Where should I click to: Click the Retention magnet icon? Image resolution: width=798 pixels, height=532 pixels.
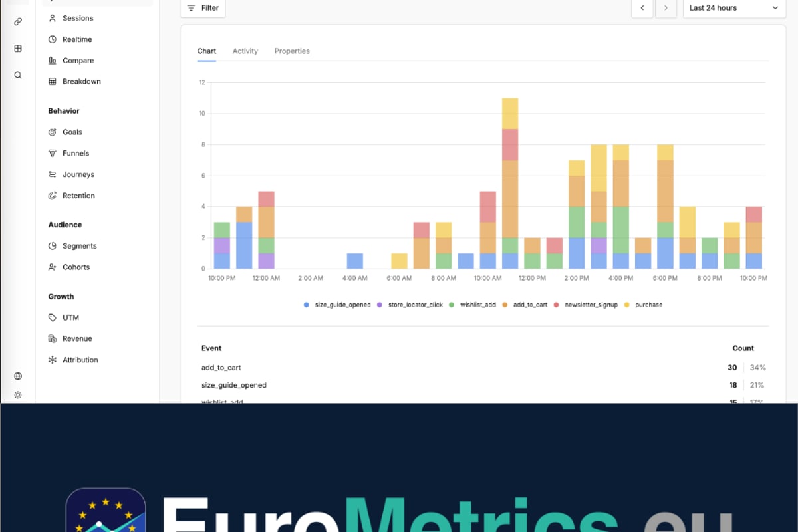(53, 196)
